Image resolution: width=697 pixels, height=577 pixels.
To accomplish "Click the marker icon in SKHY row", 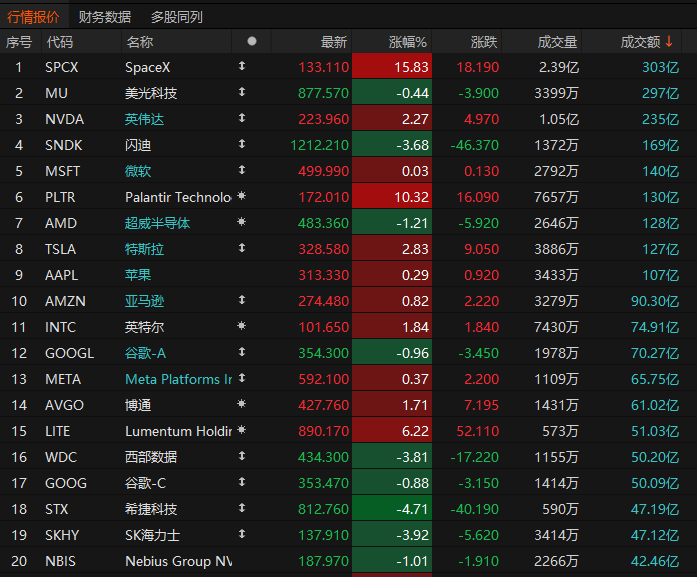I will click(x=242, y=534).
